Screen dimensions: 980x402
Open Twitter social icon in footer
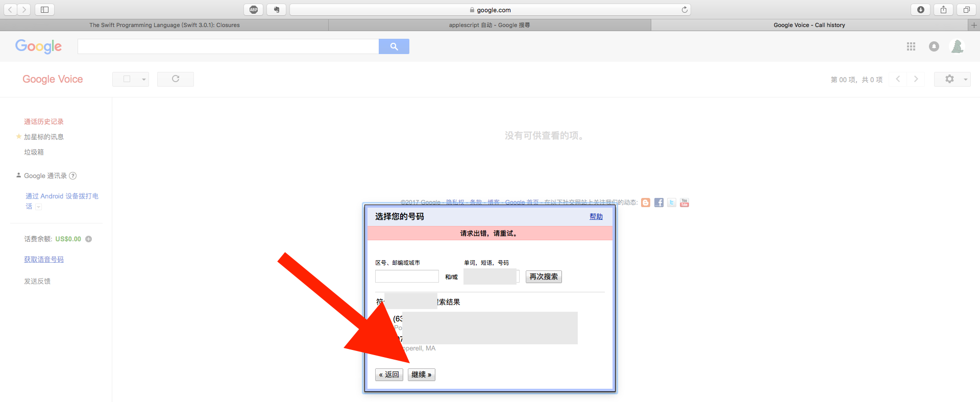pos(672,203)
